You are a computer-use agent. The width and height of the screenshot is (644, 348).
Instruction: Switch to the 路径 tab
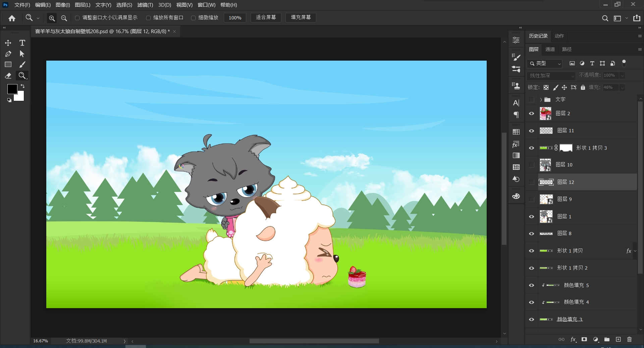(x=567, y=49)
